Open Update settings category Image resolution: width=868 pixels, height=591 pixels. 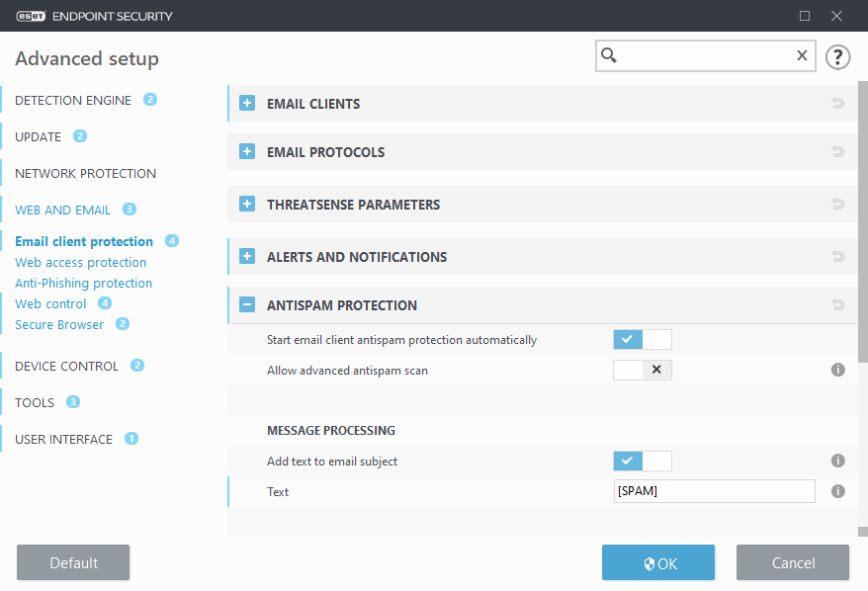tap(39, 136)
